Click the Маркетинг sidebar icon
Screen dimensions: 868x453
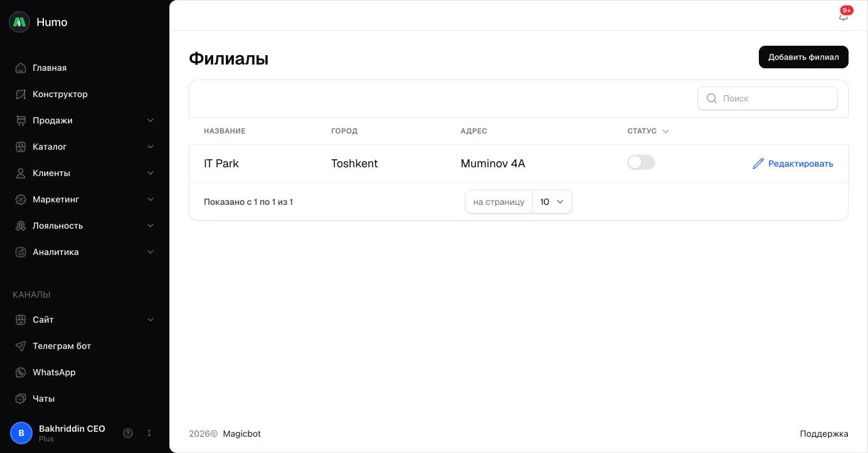click(x=21, y=199)
